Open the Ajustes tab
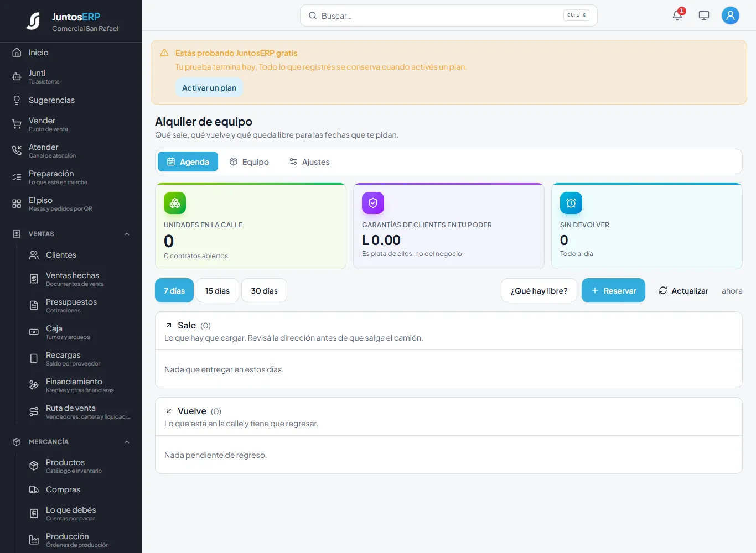756x553 pixels. tap(309, 161)
